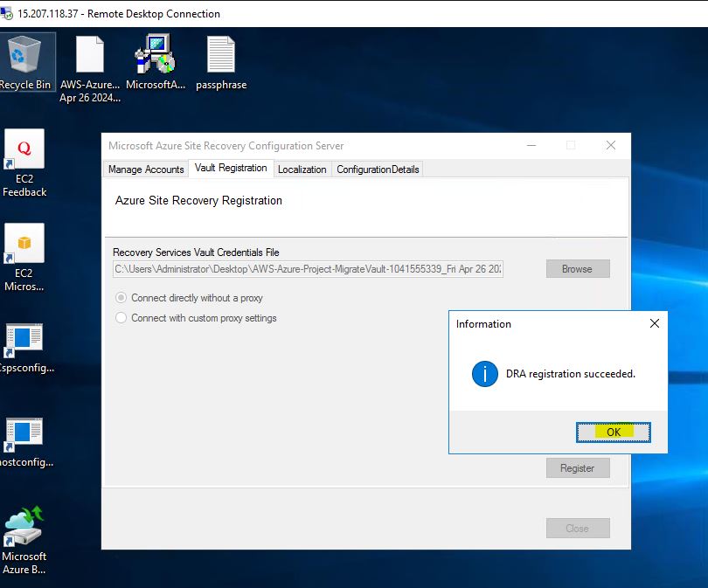Click the blue information icon in dialog
Viewport: 708px width, 588px height.
click(484, 374)
